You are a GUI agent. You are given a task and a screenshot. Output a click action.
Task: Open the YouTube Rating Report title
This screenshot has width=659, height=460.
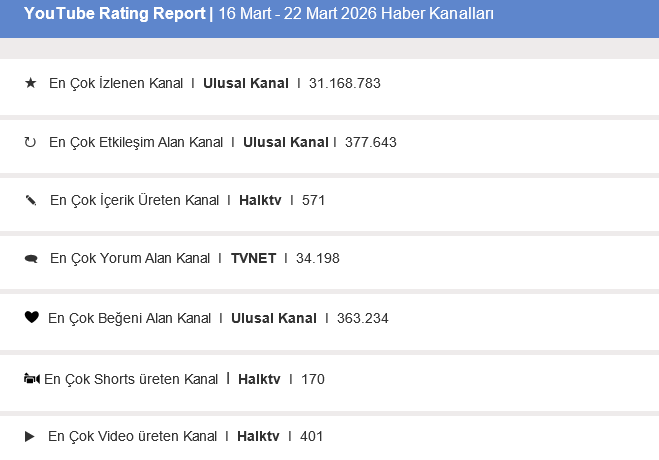(115, 14)
